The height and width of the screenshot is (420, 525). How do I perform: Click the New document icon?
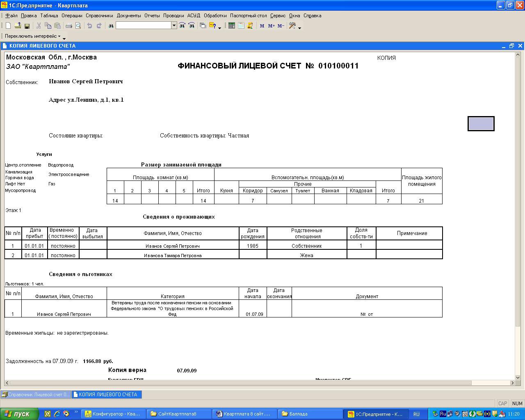point(8,26)
